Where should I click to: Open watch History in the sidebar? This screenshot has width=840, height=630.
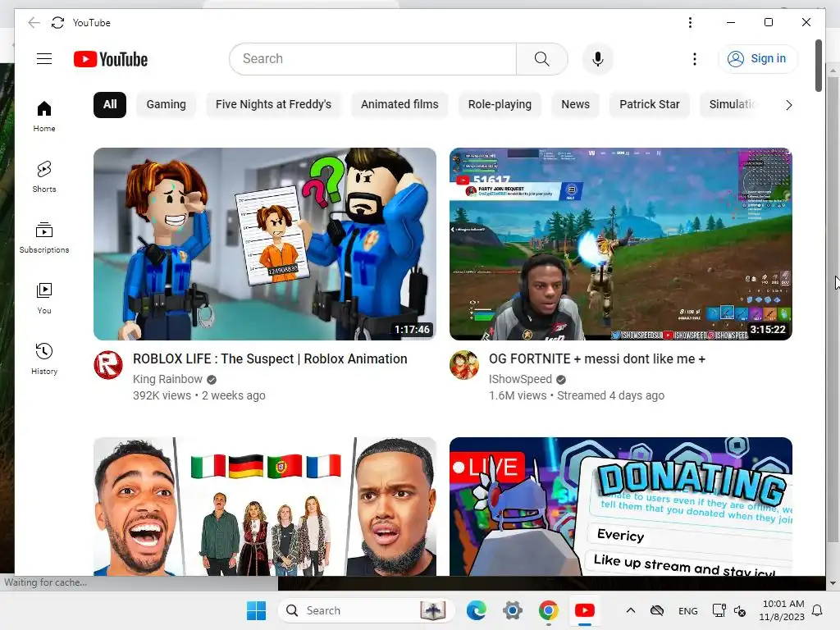44,359
